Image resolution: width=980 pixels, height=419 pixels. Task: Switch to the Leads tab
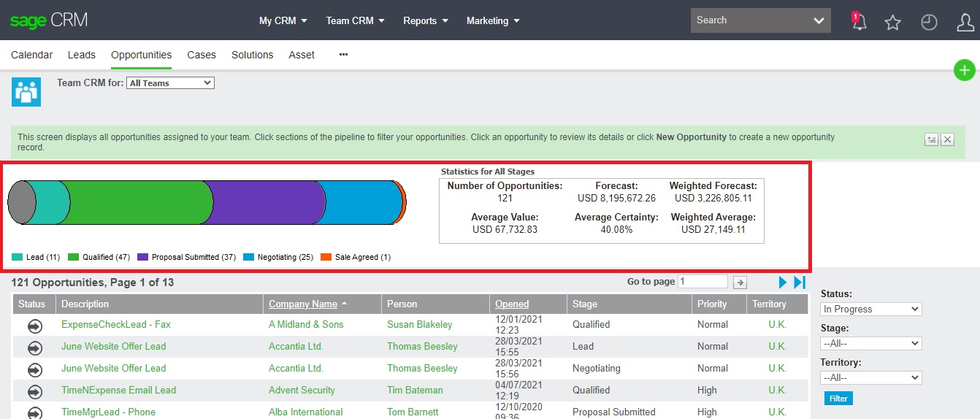(x=82, y=55)
